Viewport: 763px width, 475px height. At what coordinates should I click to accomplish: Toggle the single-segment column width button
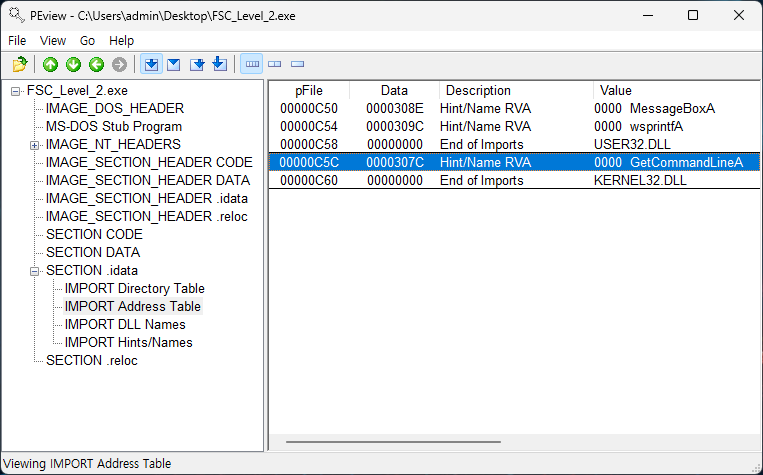297,65
